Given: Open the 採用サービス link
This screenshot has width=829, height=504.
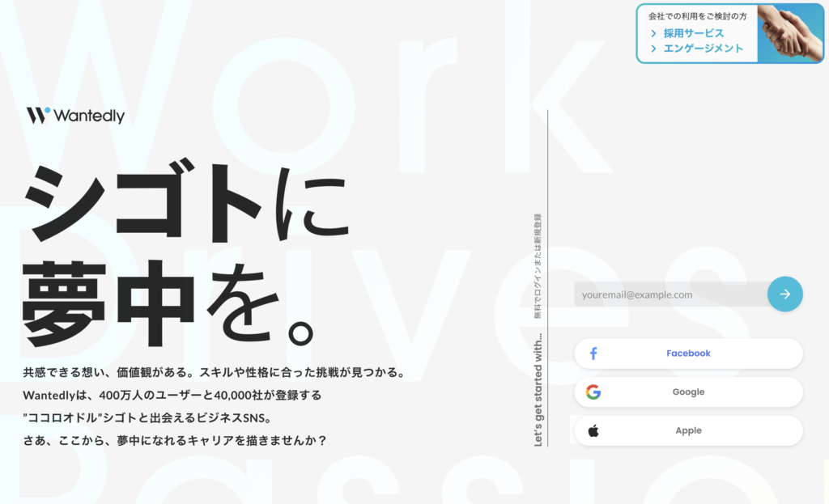Looking at the screenshot, I should [694, 34].
